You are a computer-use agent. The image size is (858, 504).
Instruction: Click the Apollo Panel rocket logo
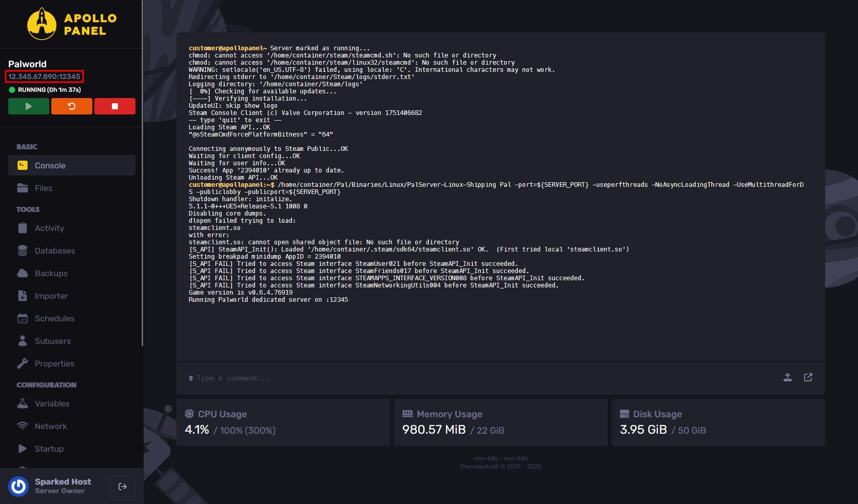(42, 24)
